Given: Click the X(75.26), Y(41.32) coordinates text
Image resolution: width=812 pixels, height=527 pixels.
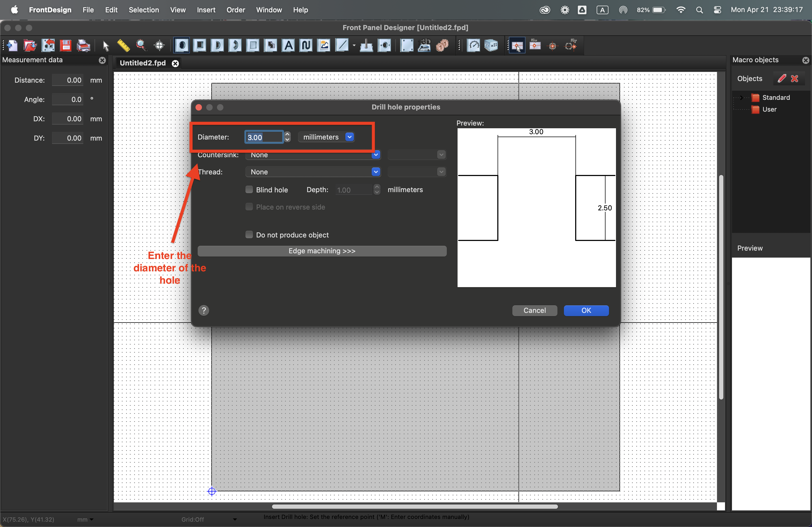Looking at the screenshot, I should tap(29, 519).
